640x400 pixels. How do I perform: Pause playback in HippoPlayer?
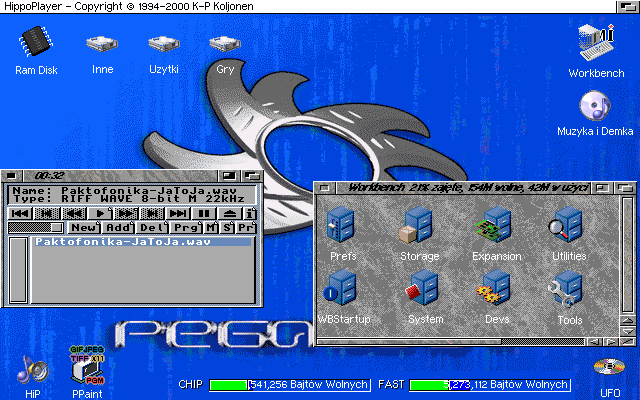coord(204,213)
